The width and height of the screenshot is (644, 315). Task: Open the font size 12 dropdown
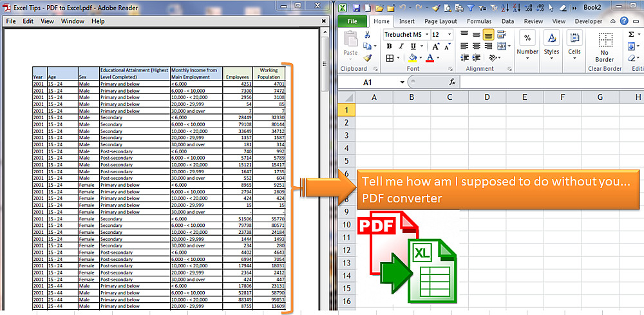(x=450, y=35)
